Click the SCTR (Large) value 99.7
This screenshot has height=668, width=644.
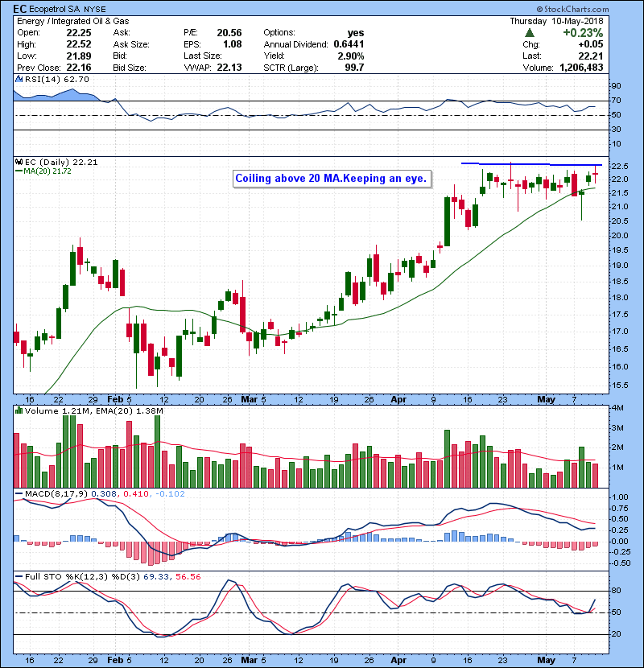point(355,68)
